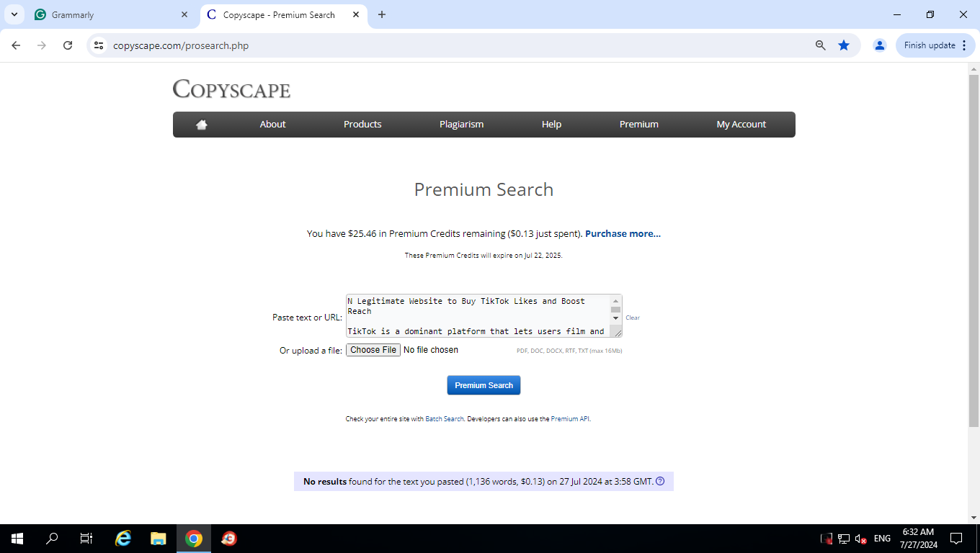Click the help question mark beside results
Viewport: 980px width, 553px height.
point(660,482)
